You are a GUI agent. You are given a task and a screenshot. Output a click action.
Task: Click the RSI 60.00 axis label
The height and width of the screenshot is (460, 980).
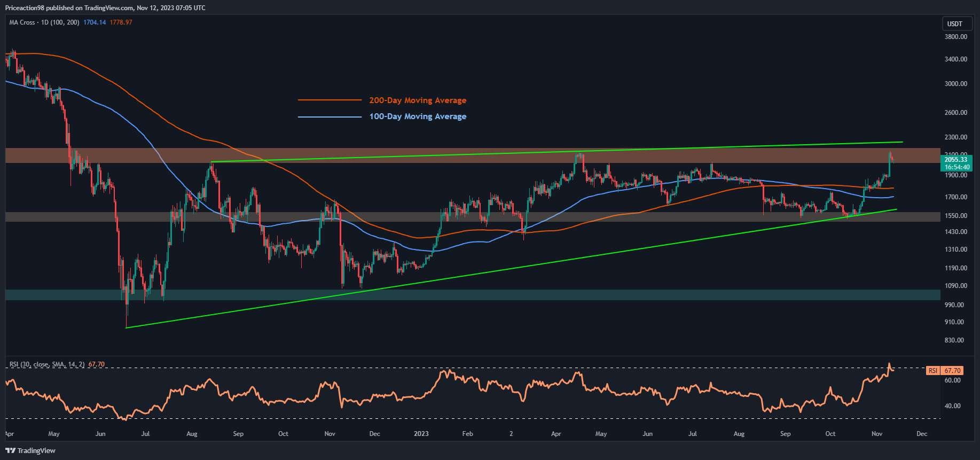(x=953, y=380)
